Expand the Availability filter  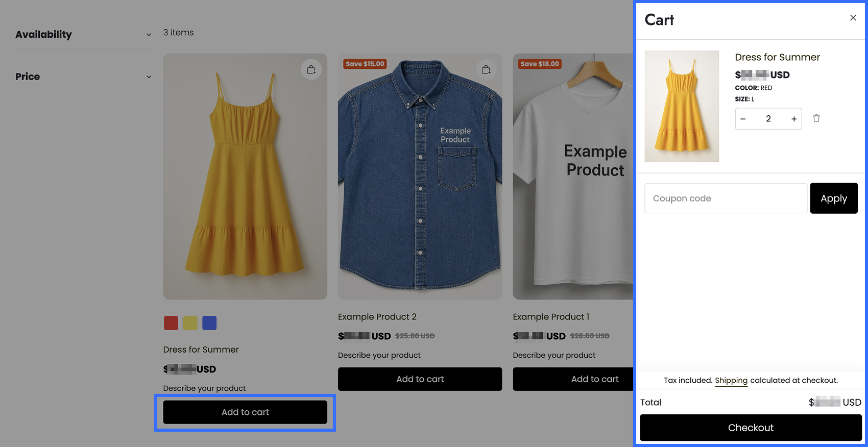pyautogui.click(x=83, y=35)
